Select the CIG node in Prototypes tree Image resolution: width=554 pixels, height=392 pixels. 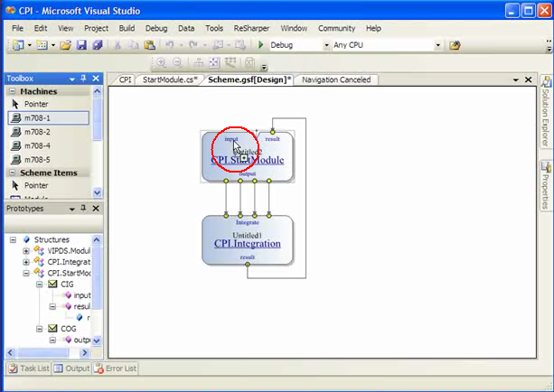click(67, 285)
